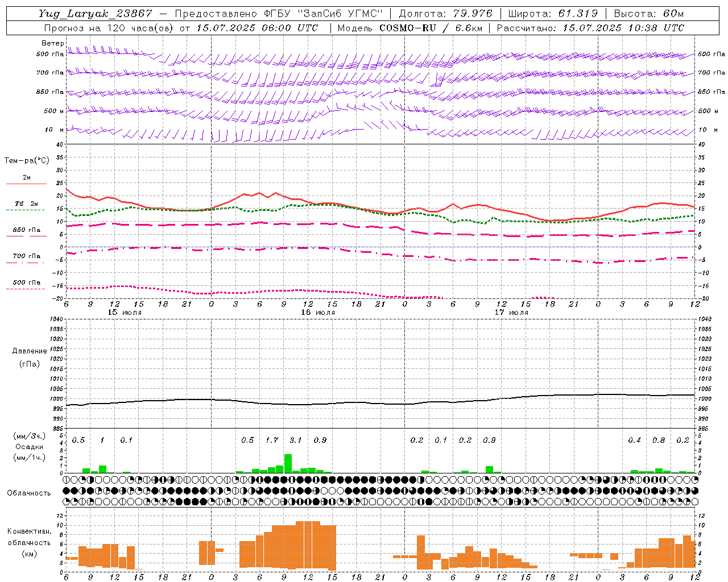Click the 1.7 precipitation value
The width and height of the screenshot is (728, 582).
coord(272,440)
